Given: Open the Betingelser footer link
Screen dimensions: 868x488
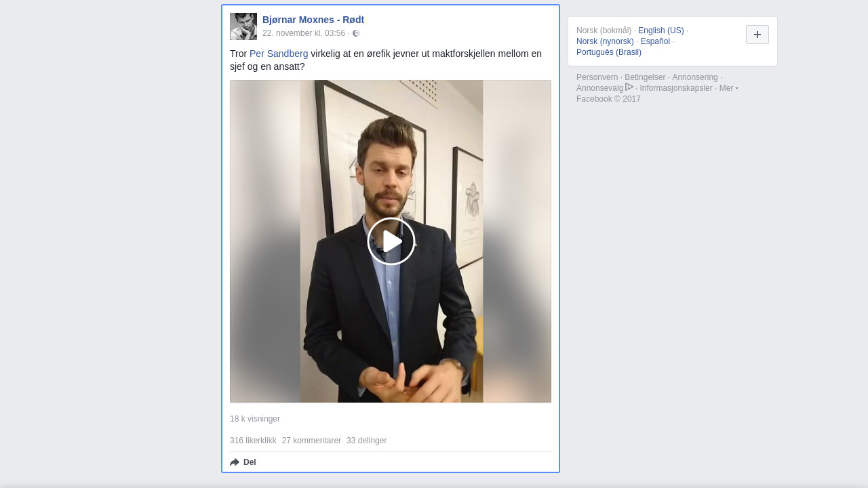Looking at the screenshot, I should 645,77.
